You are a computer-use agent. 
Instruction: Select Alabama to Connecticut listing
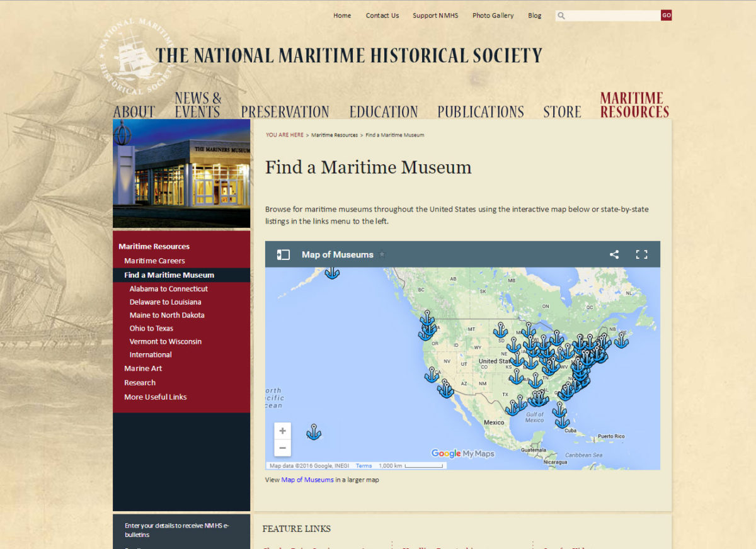(x=168, y=289)
